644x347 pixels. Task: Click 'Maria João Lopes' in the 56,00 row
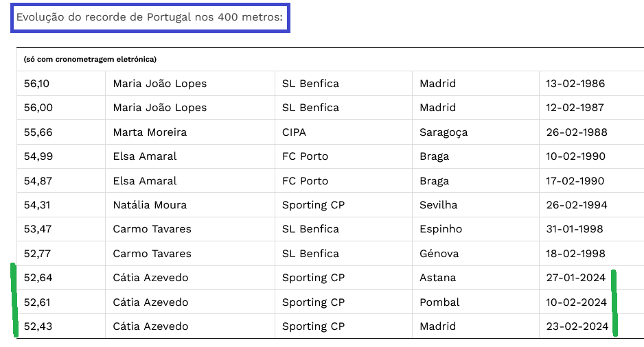[x=160, y=108]
